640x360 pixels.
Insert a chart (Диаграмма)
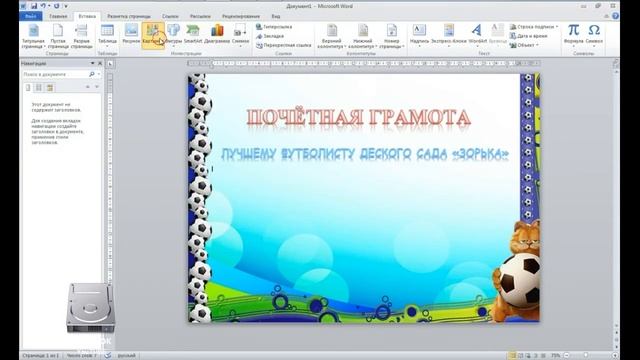point(217,33)
